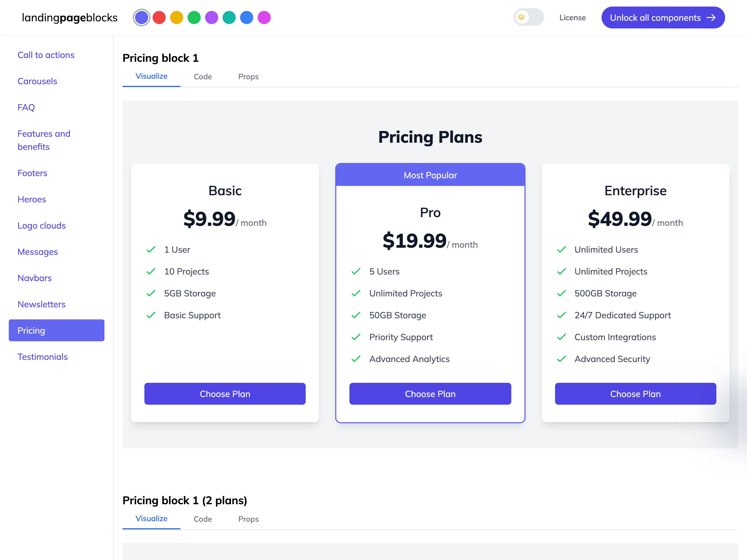
Task: Click Choose Plan on the Pro card
Action: point(430,394)
